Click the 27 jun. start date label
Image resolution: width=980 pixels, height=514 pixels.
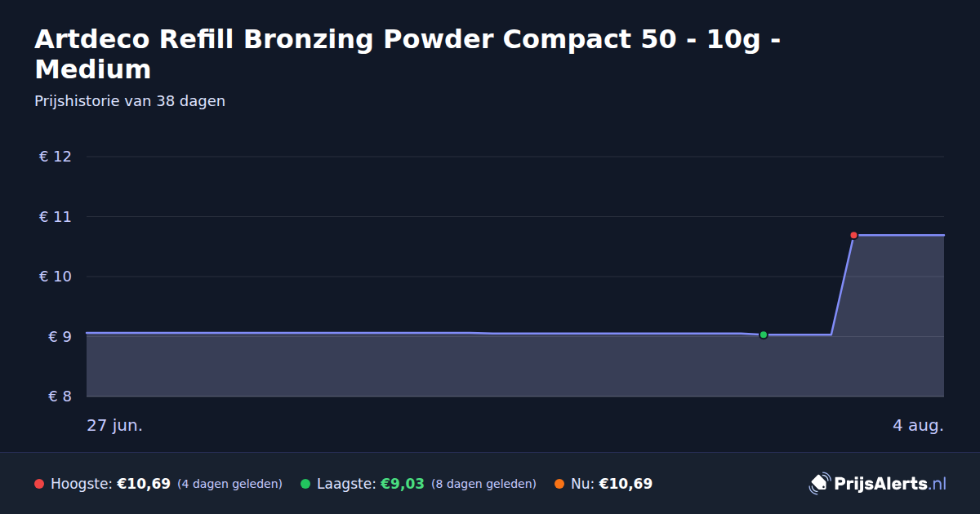pos(115,426)
